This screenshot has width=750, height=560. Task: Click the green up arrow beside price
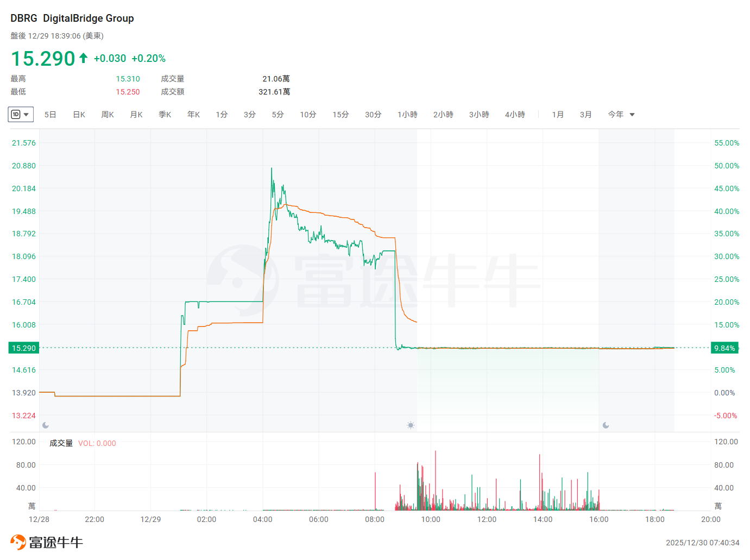point(83,58)
